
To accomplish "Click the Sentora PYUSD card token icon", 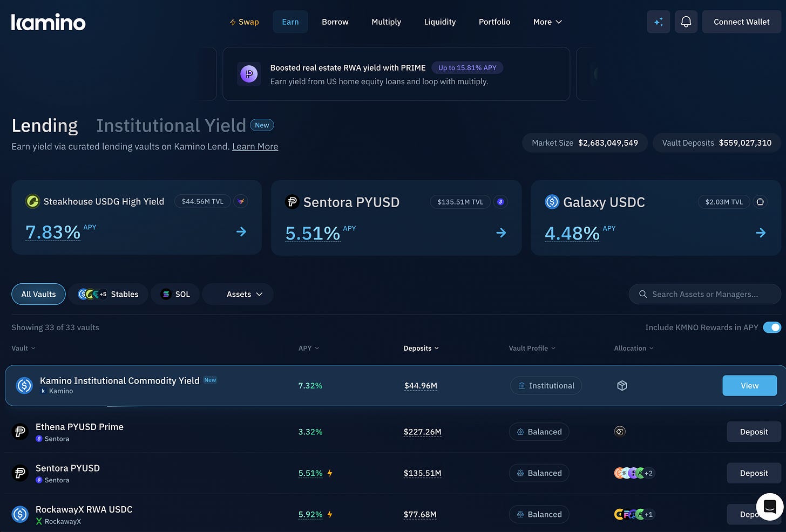I will coord(292,202).
